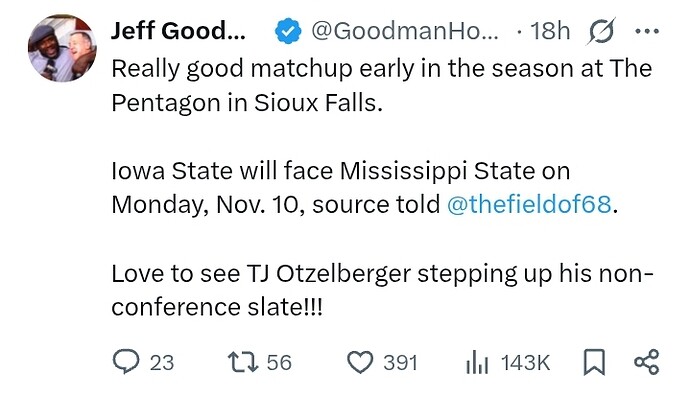This screenshot has width=690, height=397.
Task: Open the Grok slashed-circle icon
Action: pos(601,31)
